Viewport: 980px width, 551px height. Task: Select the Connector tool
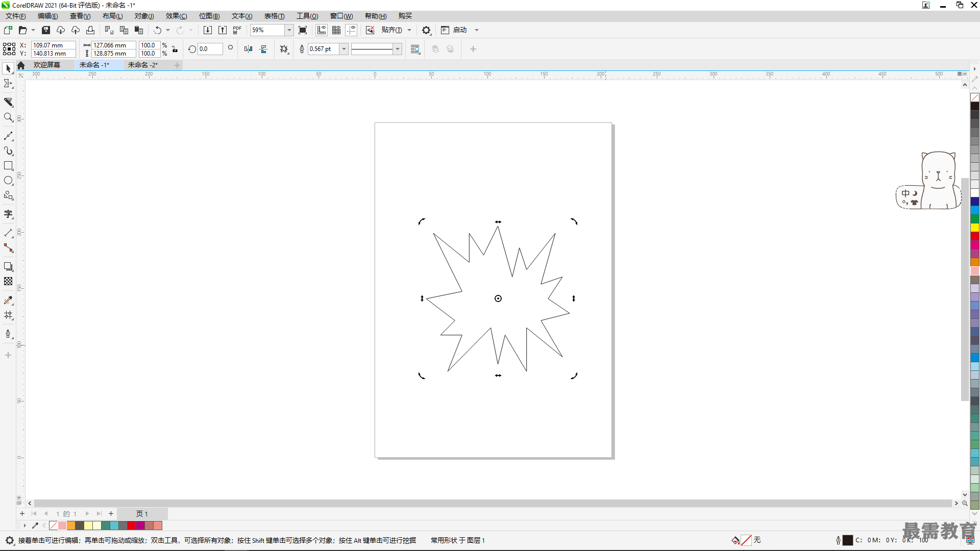[x=8, y=248]
